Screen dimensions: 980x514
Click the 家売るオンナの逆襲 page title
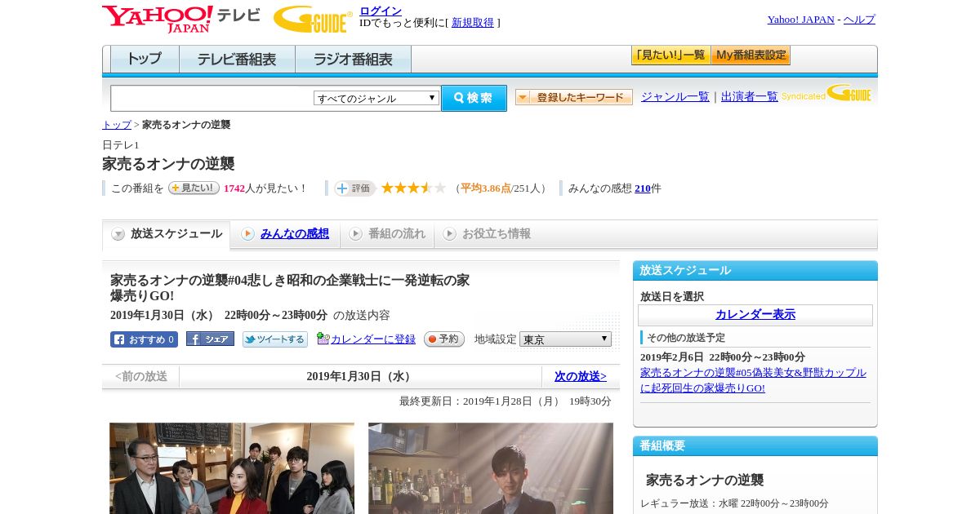168,164
